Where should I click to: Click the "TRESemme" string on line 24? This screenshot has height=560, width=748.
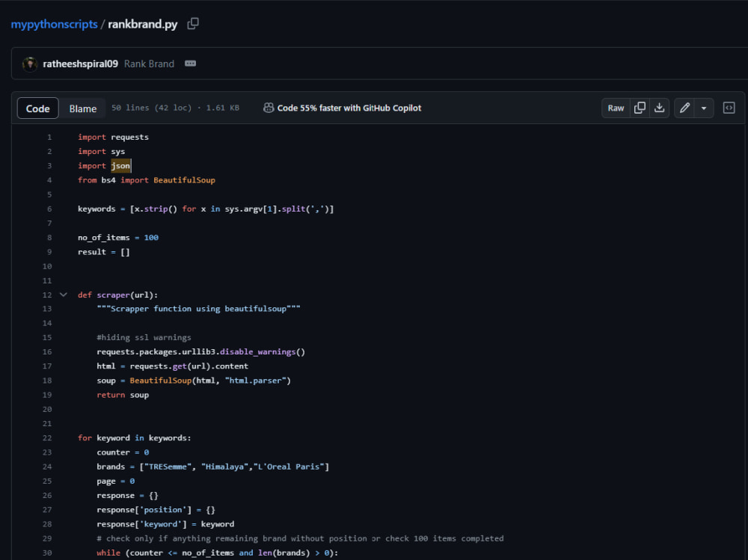(x=168, y=467)
